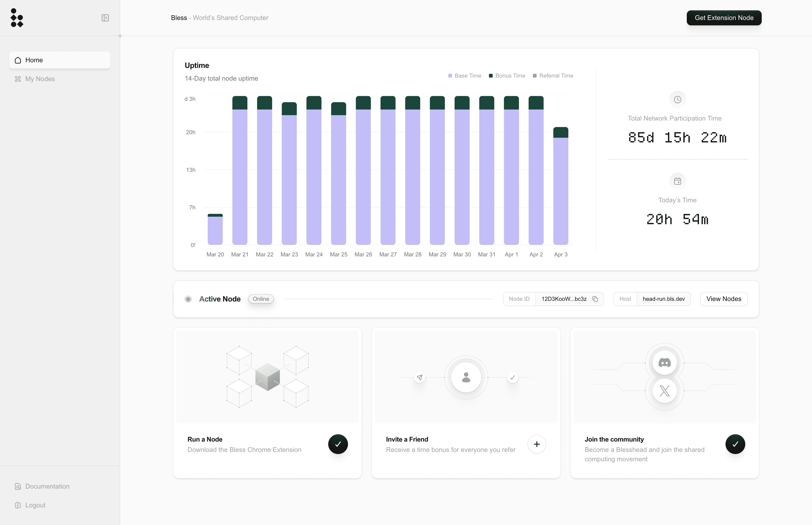Click the Referral Time legend swatch
The image size is (812, 525).
click(x=535, y=76)
